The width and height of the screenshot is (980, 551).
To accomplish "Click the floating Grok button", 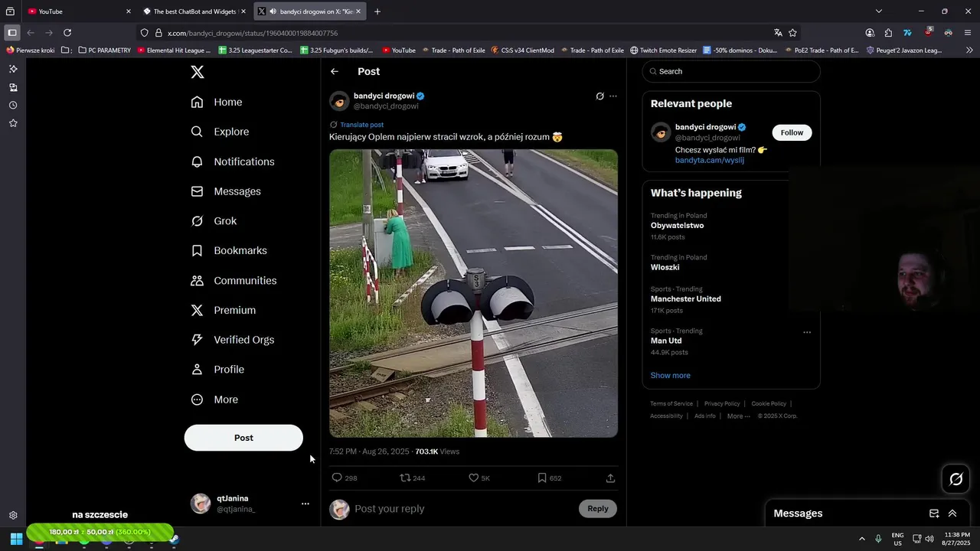I will pyautogui.click(x=955, y=479).
